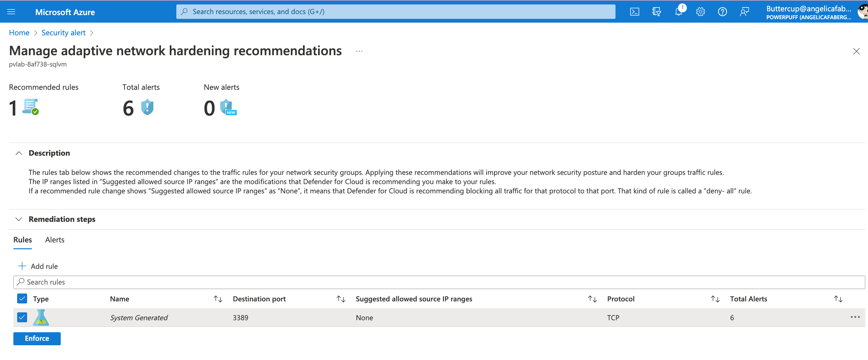The width and height of the screenshot is (868, 360).
Task: Launch Cloud Shell from the top bar
Action: (634, 12)
